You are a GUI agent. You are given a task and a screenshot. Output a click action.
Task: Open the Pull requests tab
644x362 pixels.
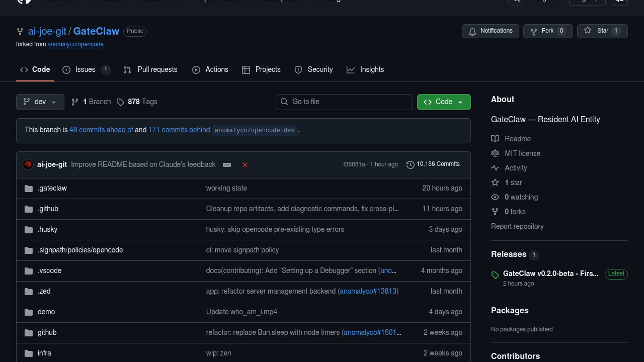point(151,70)
